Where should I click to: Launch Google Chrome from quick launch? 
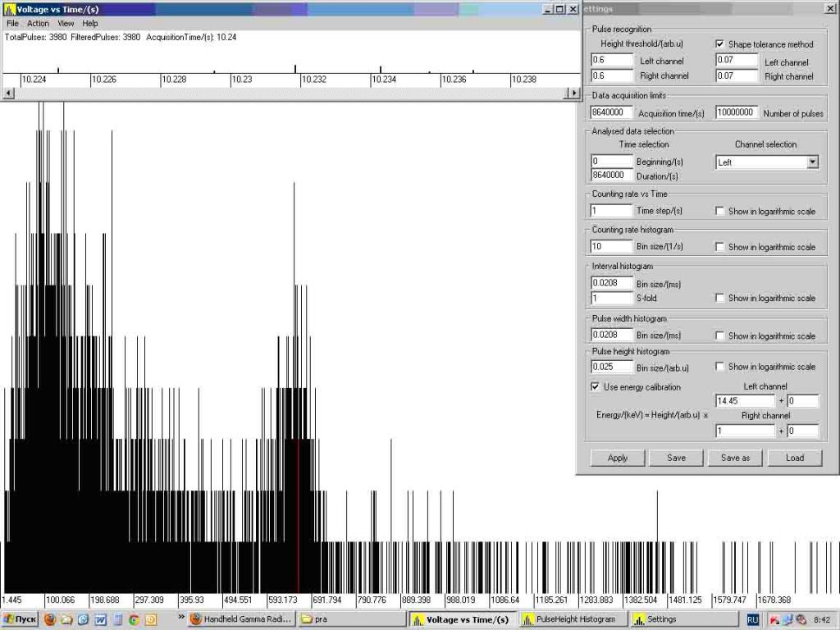[134, 620]
